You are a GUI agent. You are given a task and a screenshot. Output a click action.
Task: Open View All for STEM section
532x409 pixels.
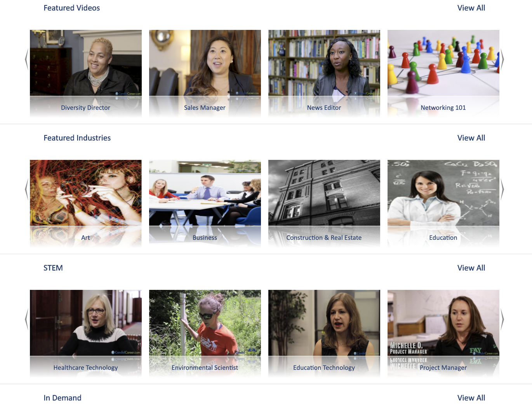click(x=471, y=268)
